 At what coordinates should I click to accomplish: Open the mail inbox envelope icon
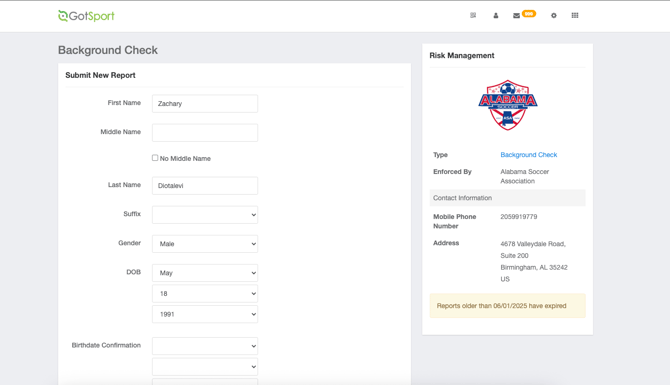(x=516, y=15)
